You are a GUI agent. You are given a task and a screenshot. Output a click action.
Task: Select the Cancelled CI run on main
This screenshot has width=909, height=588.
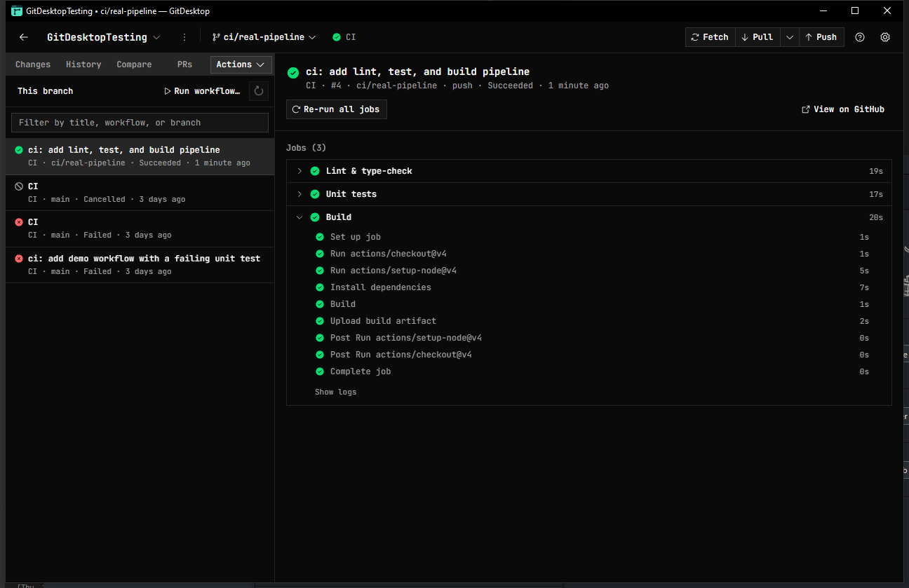pyautogui.click(x=140, y=193)
